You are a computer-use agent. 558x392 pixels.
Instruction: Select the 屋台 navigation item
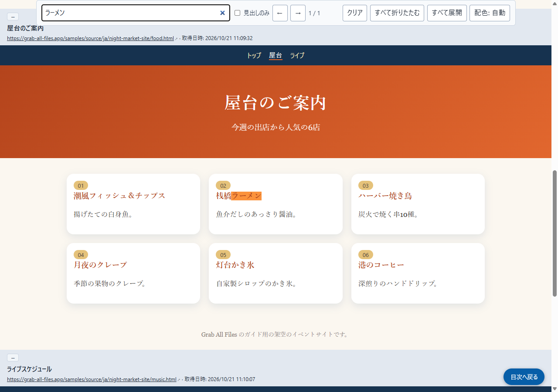(x=276, y=55)
